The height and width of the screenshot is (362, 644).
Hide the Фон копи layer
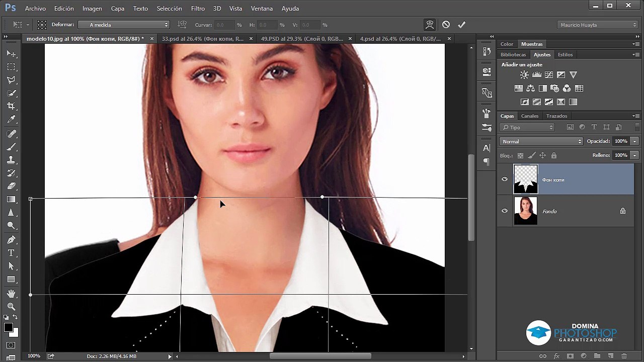tap(505, 179)
